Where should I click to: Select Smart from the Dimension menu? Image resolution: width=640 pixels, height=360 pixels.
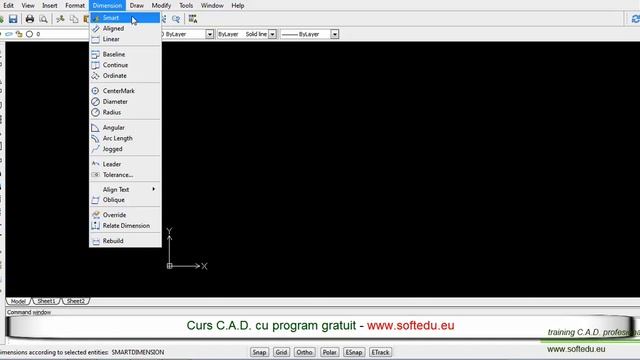(125, 18)
